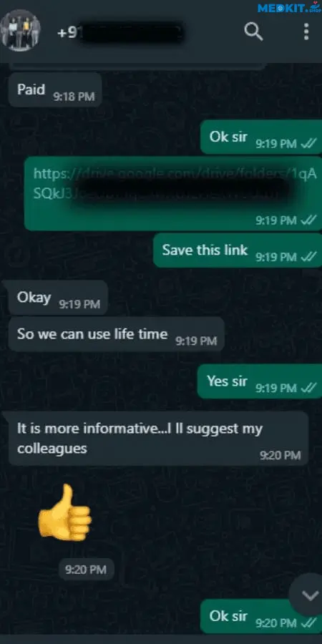Open the three-dot chat options menu
This screenshot has width=322, height=644.
[x=306, y=31]
